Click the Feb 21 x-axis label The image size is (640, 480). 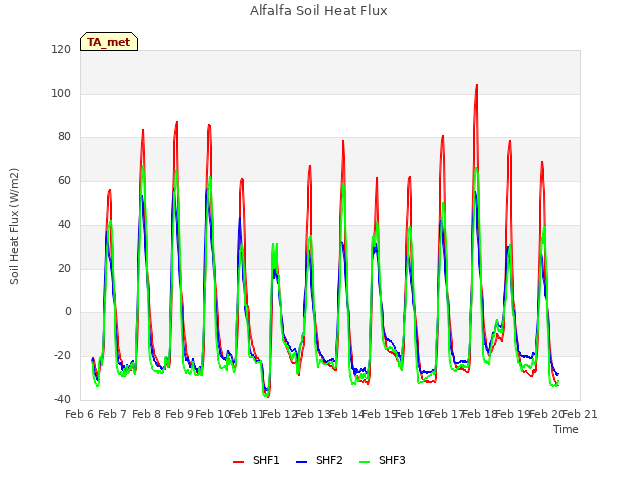click(x=580, y=414)
